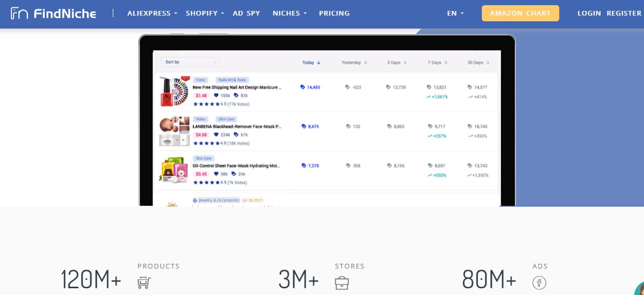
Task: Click the +550% growth figure
Action: pyautogui.click(x=437, y=175)
